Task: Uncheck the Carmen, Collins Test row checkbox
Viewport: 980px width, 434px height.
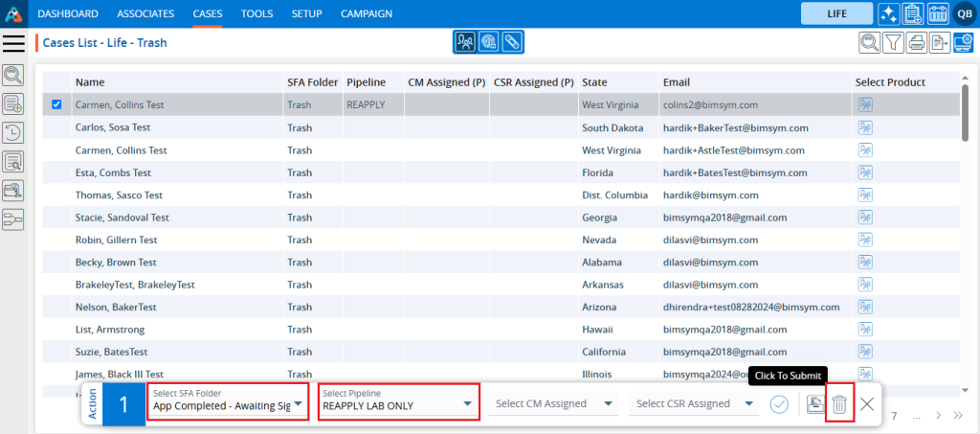Action: pos(56,104)
